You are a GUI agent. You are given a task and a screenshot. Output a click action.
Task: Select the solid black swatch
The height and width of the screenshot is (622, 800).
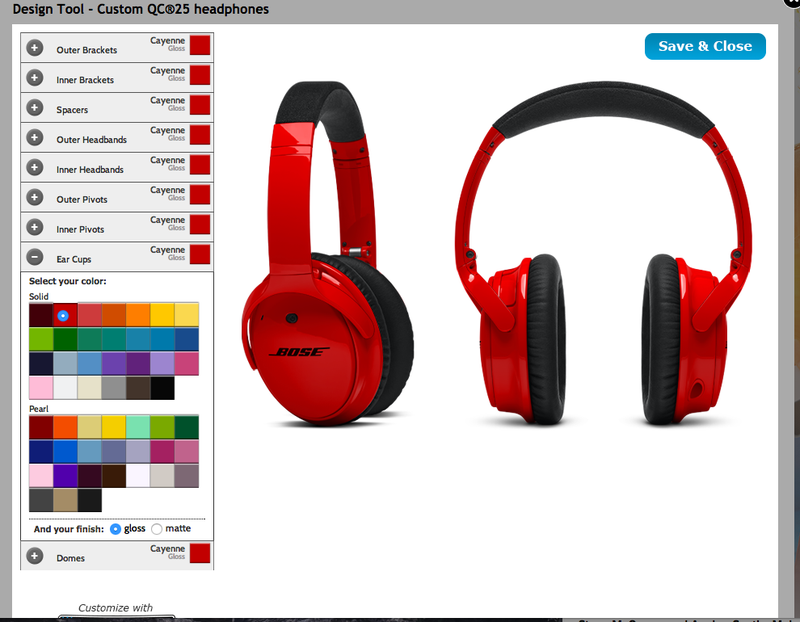click(x=162, y=388)
